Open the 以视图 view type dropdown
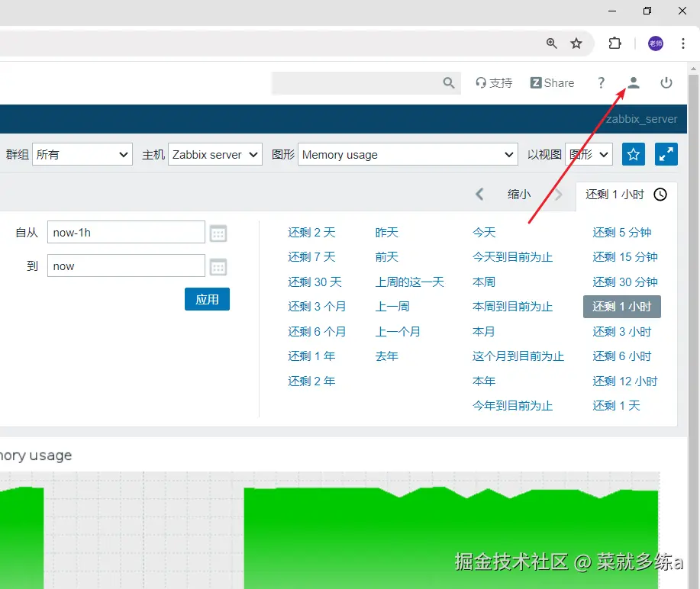 tap(589, 154)
